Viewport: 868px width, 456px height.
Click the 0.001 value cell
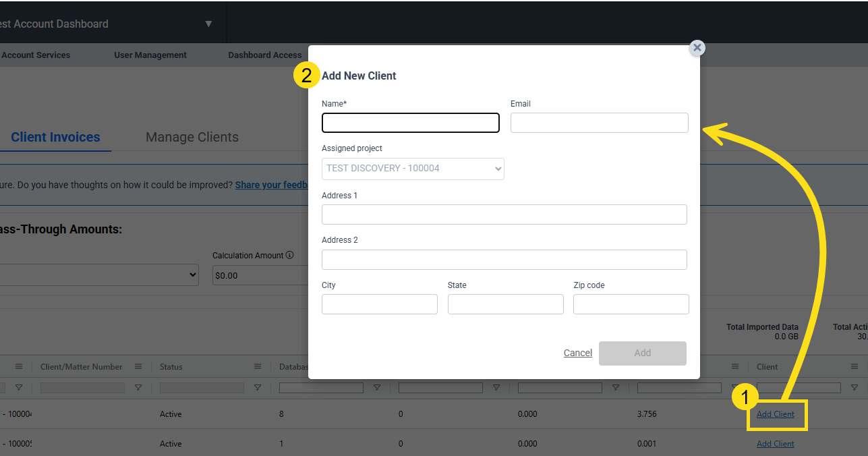[x=647, y=444]
